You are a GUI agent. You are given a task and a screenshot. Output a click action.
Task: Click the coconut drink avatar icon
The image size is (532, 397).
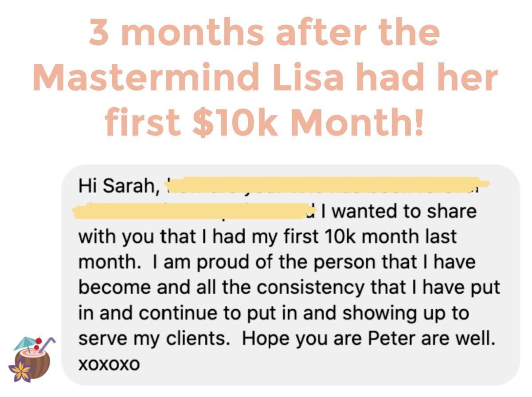[x=31, y=359]
